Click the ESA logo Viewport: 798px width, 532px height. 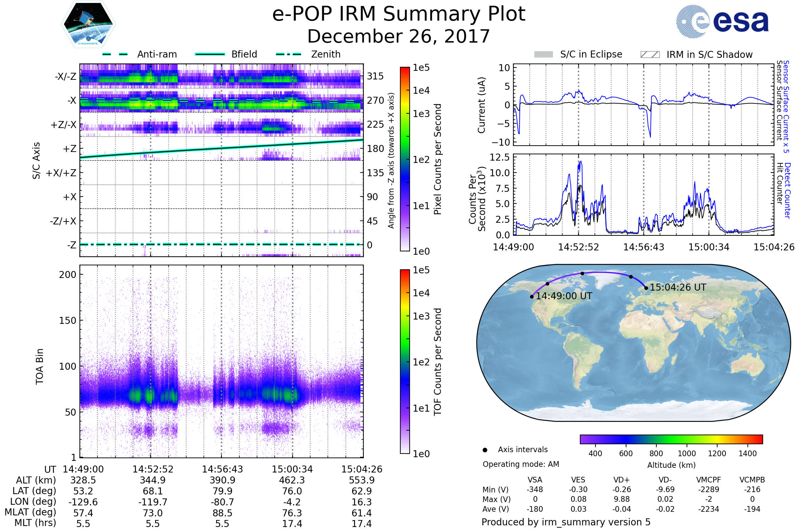tap(722, 22)
